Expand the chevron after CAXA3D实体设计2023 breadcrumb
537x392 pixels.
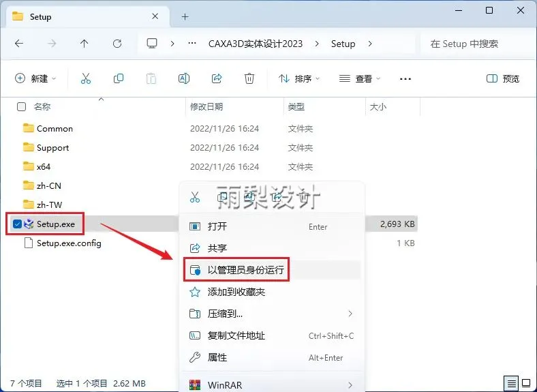317,44
